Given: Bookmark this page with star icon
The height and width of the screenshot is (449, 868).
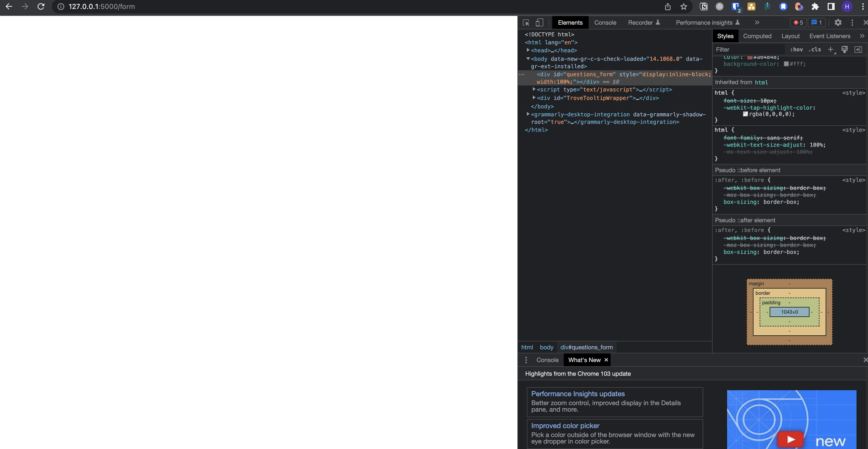Looking at the screenshot, I should point(683,7).
